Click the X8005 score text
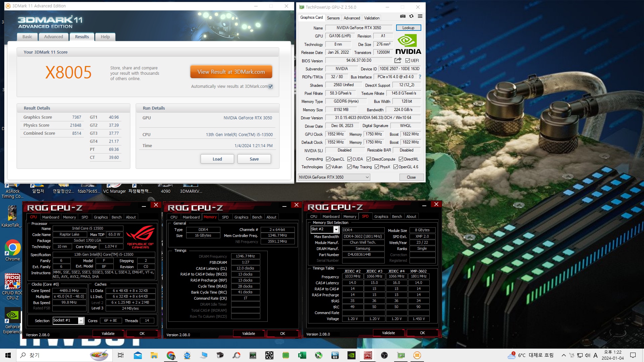Image resolution: width=644 pixels, height=362 pixels. pos(68,72)
